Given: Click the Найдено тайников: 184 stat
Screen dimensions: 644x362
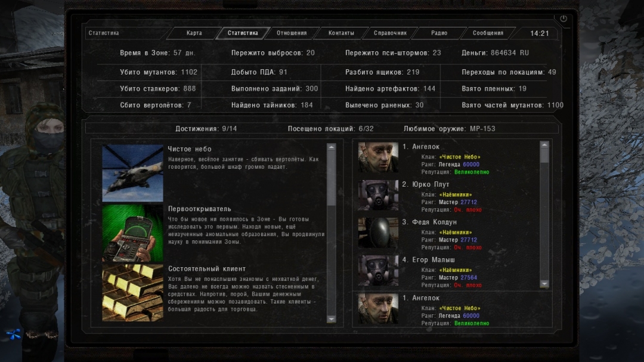Looking at the screenshot, I should [272, 105].
